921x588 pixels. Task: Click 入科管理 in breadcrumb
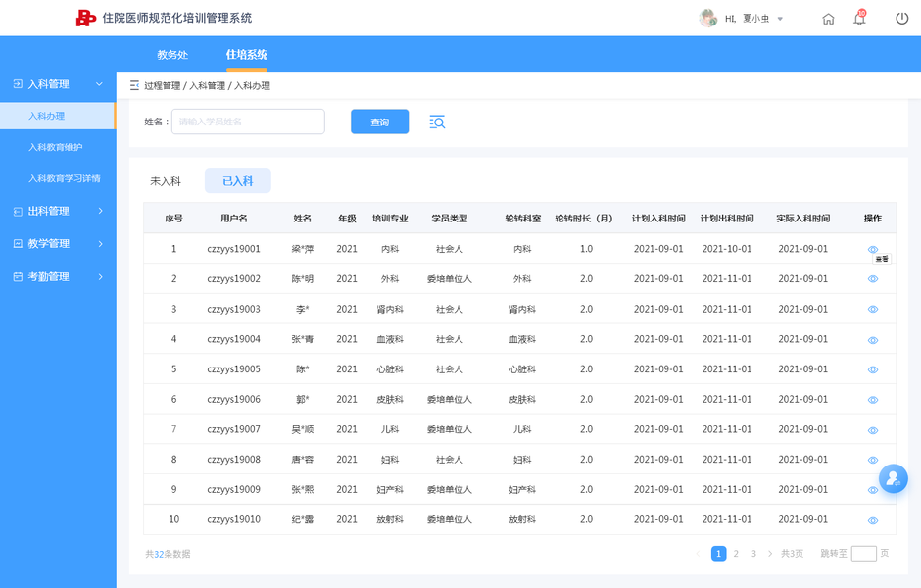[208, 86]
